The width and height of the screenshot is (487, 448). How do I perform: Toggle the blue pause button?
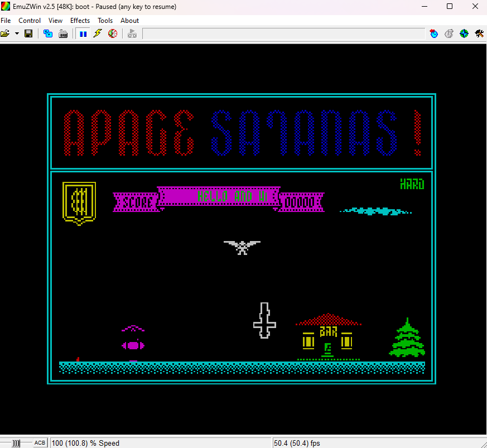tap(83, 33)
